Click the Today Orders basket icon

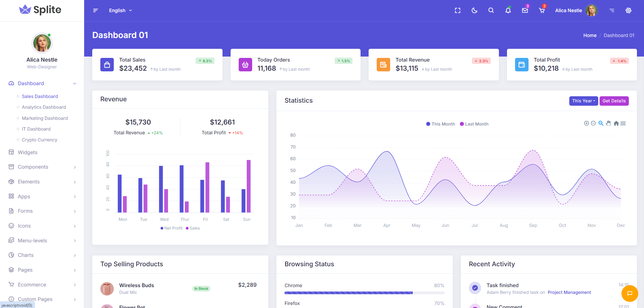245,65
